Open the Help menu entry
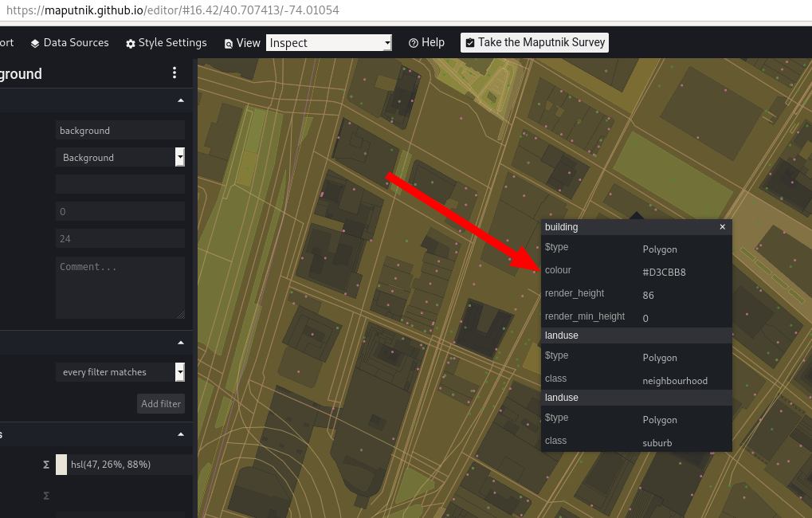 tap(426, 43)
